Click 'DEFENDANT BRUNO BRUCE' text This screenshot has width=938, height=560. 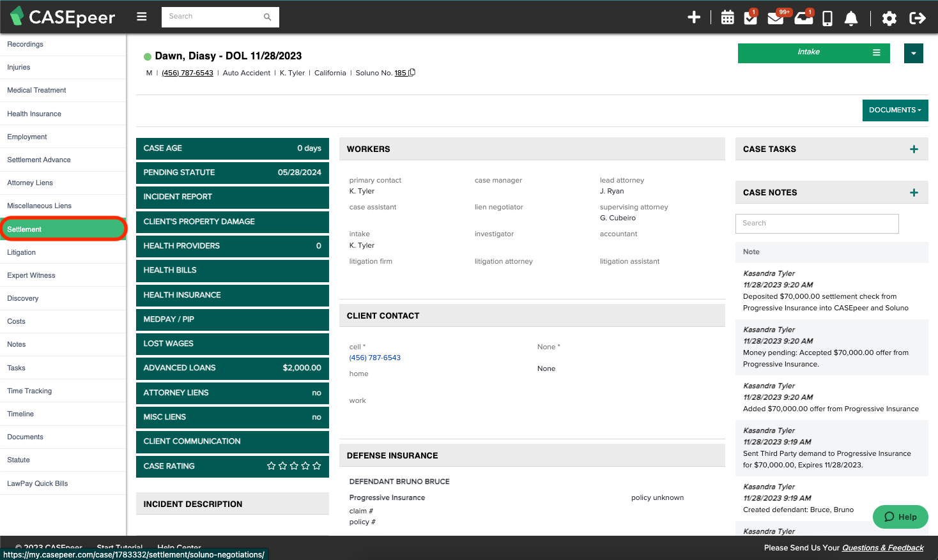[399, 481]
